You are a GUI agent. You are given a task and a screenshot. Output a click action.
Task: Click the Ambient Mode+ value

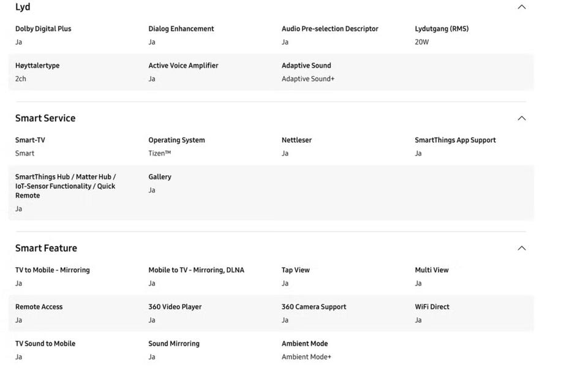[306, 357]
